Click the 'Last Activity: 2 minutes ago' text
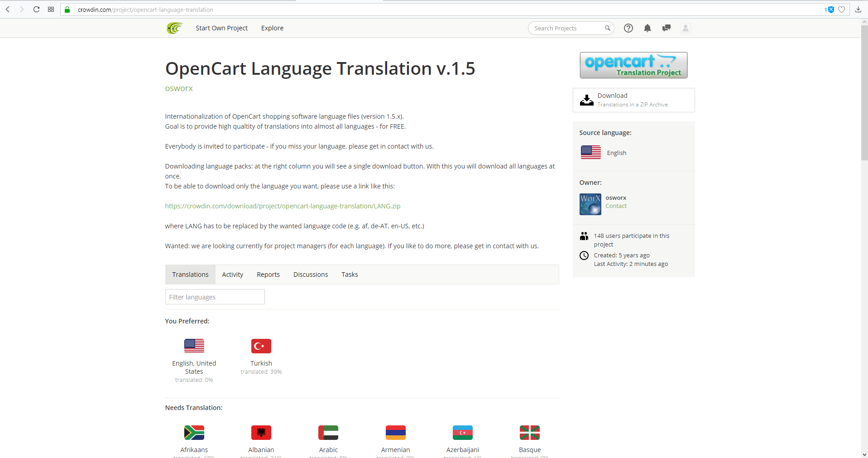This screenshot has width=868, height=458. (631, 264)
